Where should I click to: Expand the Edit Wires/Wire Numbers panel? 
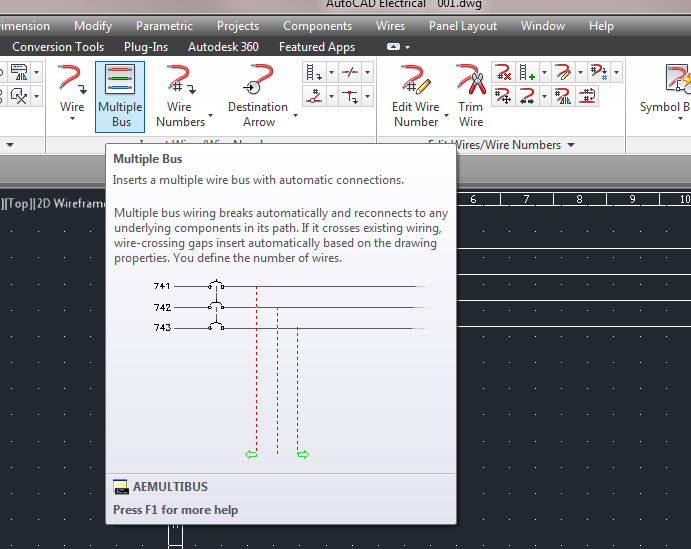571,145
